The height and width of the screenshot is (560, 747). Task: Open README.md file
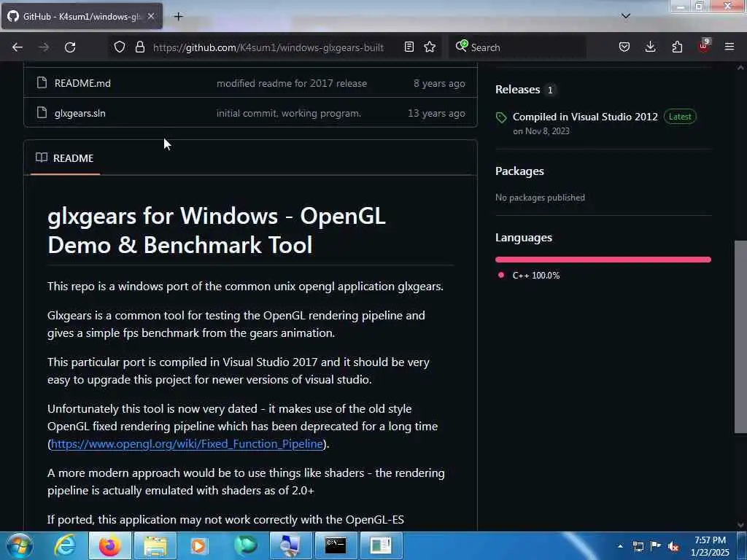(82, 83)
